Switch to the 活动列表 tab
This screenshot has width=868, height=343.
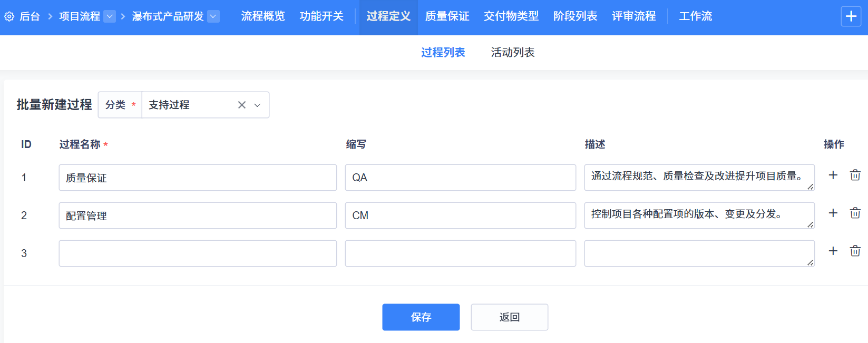(x=512, y=53)
